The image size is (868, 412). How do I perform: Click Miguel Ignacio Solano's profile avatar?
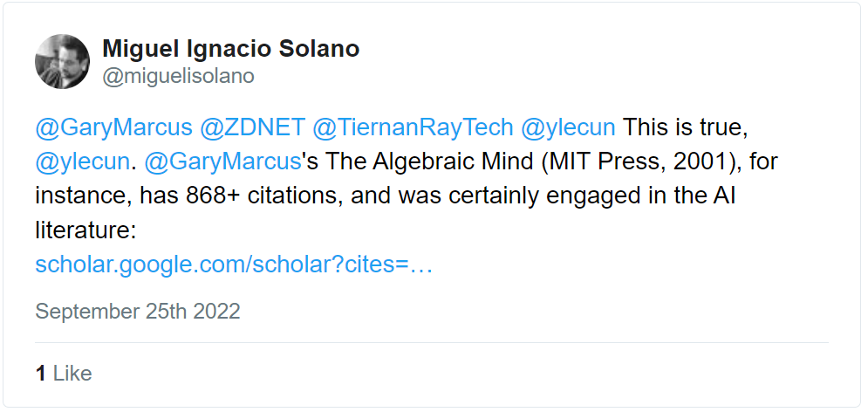click(x=62, y=61)
